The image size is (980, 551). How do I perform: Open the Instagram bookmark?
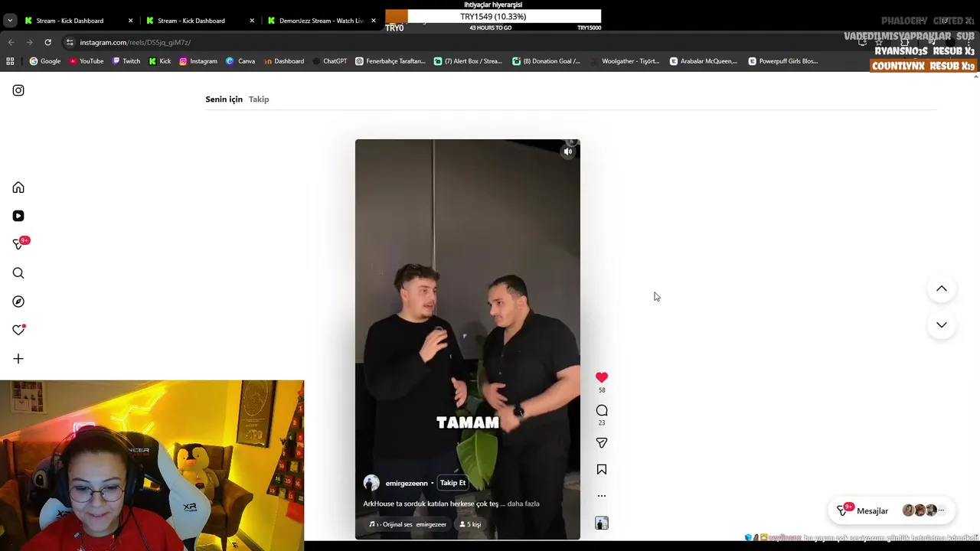[x=198, y=61]
